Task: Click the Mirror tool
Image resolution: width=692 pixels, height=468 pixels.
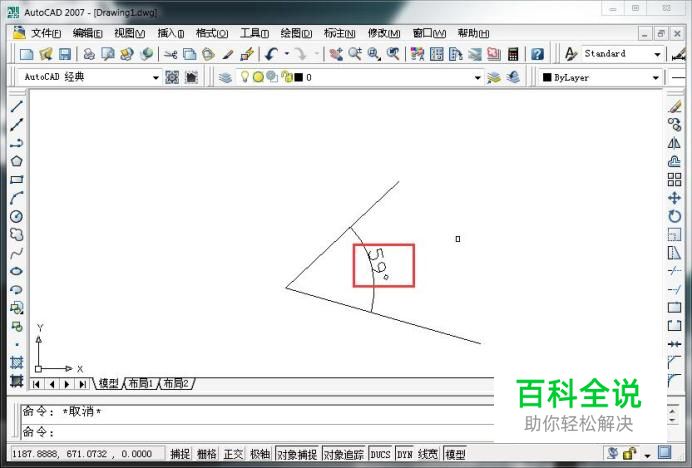Action: (x=674, y=143)
